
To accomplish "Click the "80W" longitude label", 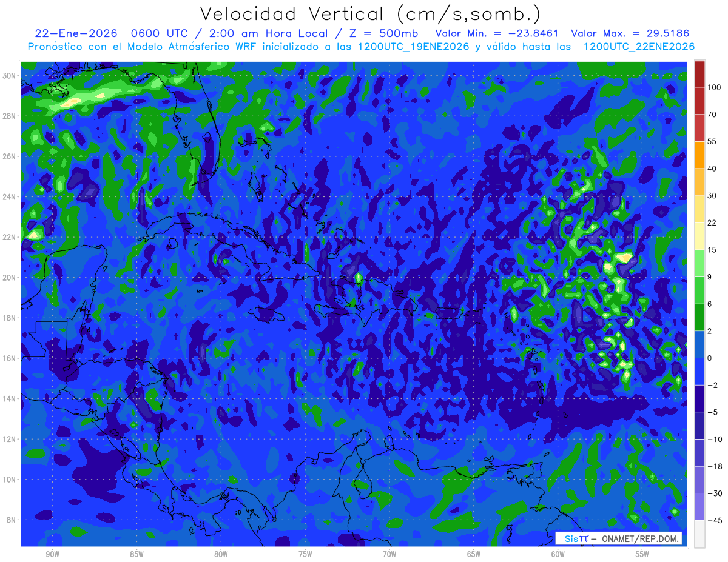I will point(221,554).
